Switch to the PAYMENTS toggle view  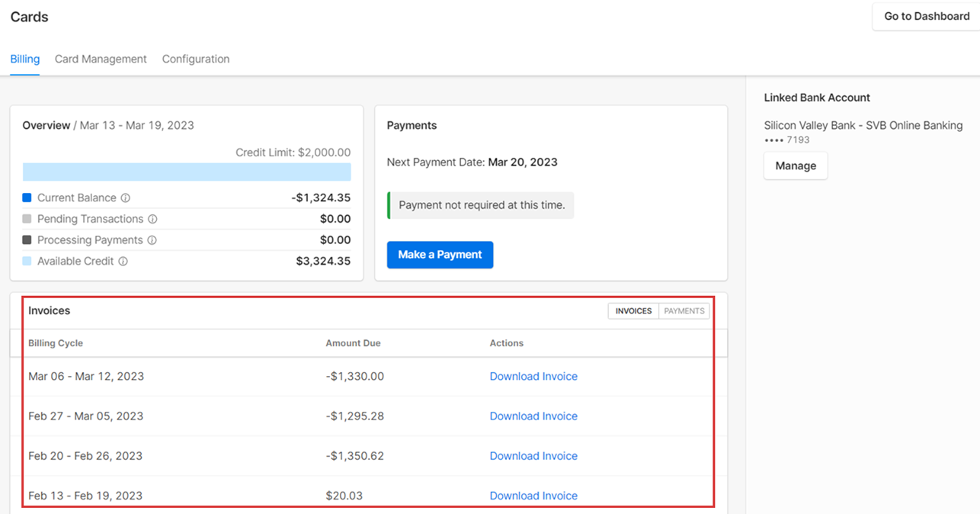tap(684, 311)
